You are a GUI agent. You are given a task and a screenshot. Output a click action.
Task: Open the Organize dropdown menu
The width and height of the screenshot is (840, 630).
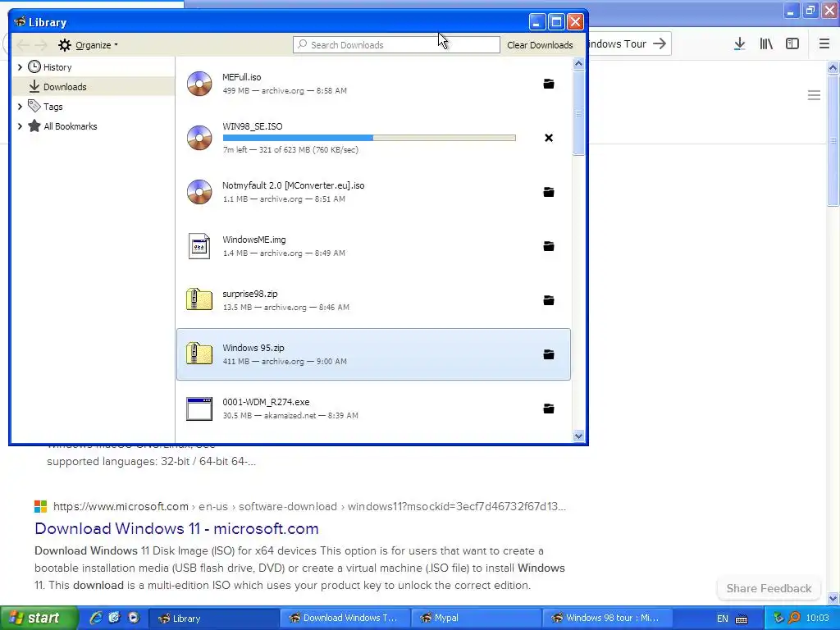coord(88,45)
